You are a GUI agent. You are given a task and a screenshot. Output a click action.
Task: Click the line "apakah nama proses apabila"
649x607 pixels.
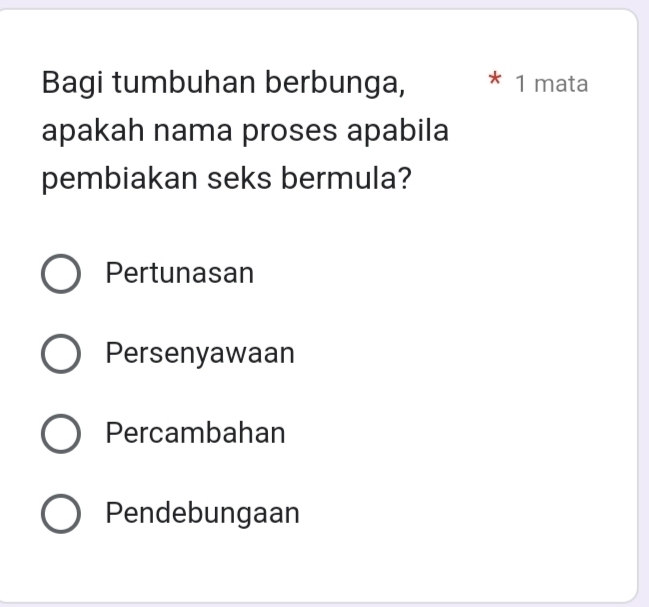click(x=245, y=131)
